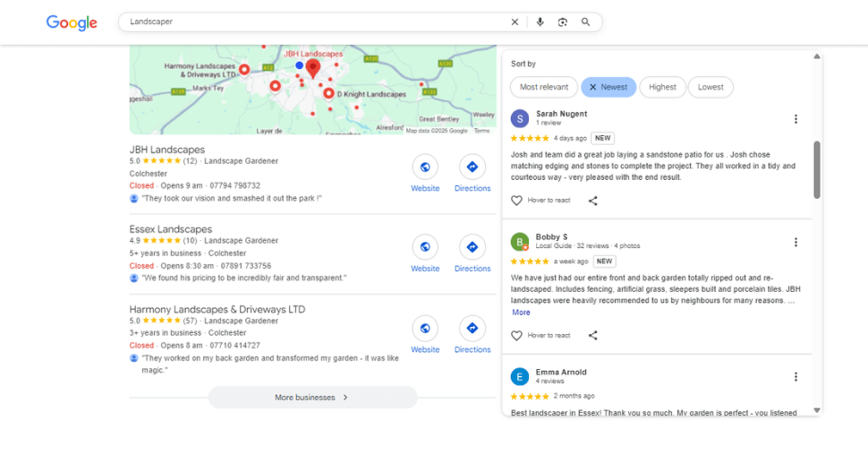
Task: Open JBH Landscapes listing title
Action: (x=167, y=150)
